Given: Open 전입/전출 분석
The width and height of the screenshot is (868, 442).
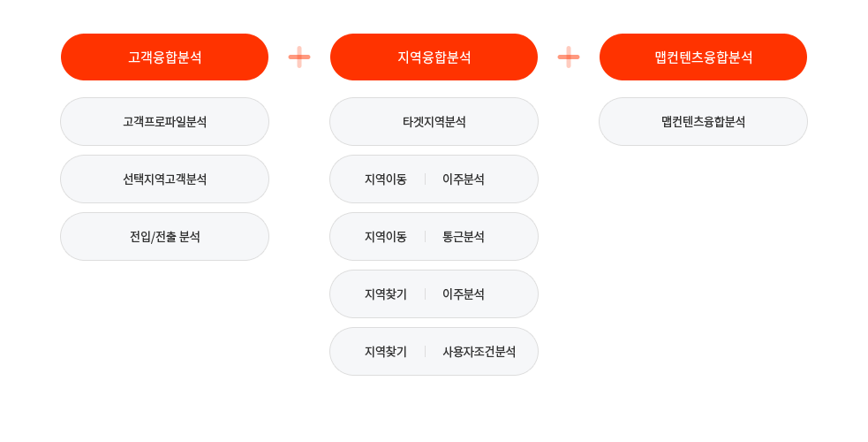Looking at the screenshot, I should pyautogui.click(x=164, y=237).
